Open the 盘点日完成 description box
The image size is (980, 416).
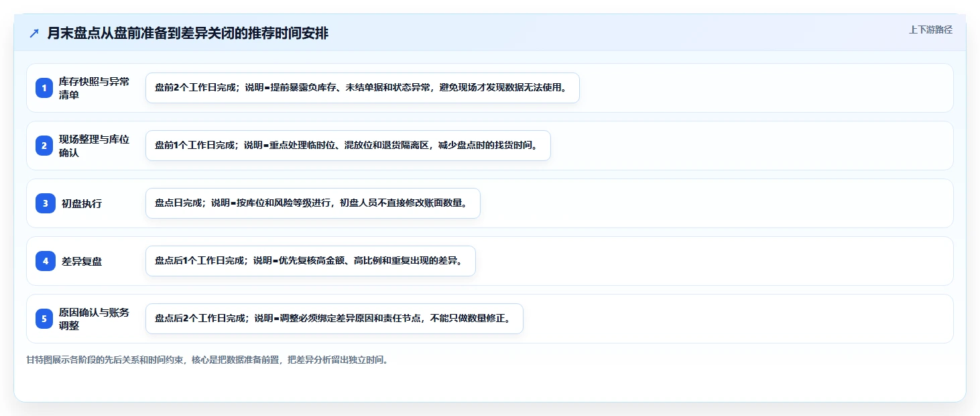313,203
